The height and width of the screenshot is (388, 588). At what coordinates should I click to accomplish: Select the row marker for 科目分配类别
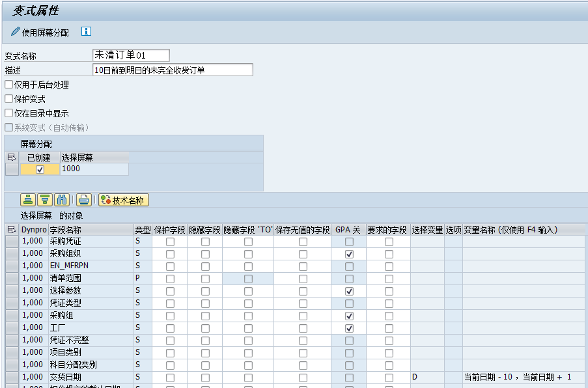12,365
